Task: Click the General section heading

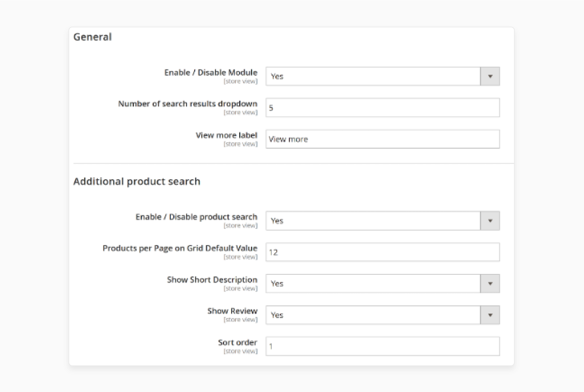Action: click(x=92, y=37)
